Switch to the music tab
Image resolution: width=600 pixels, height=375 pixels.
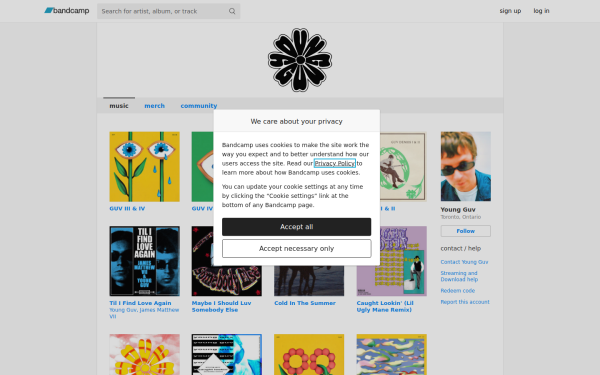(x=119, y=106)
